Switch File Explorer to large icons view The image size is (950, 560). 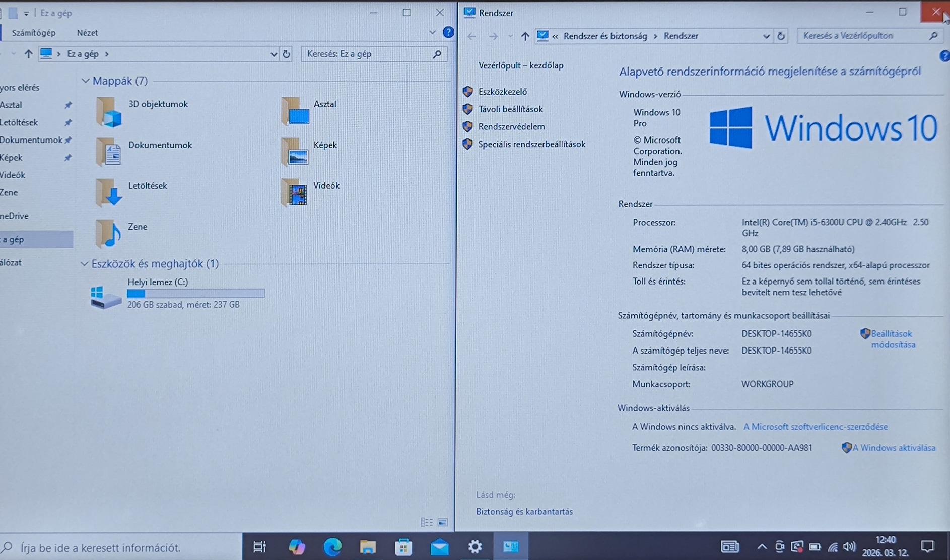tap(443, 522)
